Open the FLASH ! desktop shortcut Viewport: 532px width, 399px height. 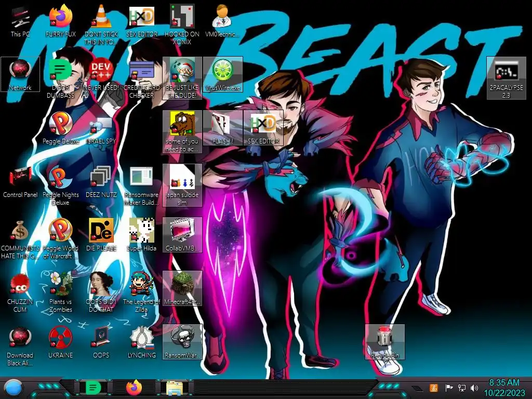222,128
